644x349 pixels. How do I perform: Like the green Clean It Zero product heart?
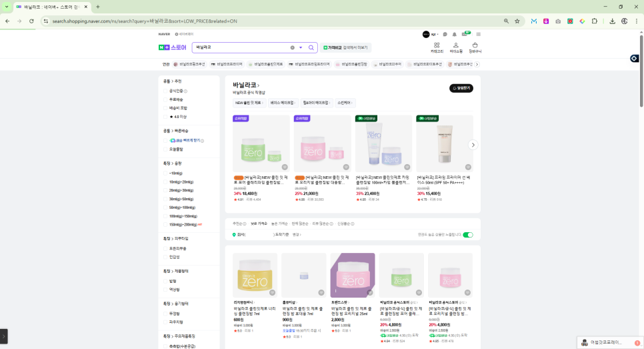[285, 167]
